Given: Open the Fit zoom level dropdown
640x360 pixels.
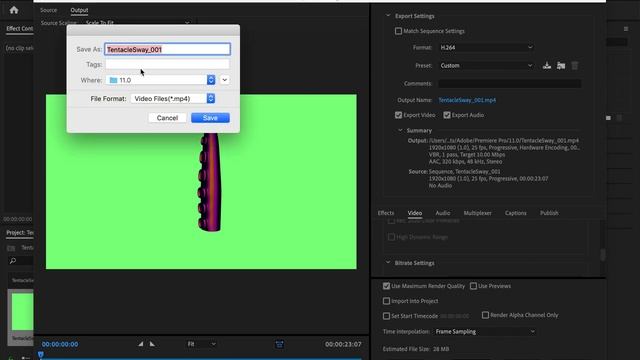Looking at the screenshot, I should [201, 344].
